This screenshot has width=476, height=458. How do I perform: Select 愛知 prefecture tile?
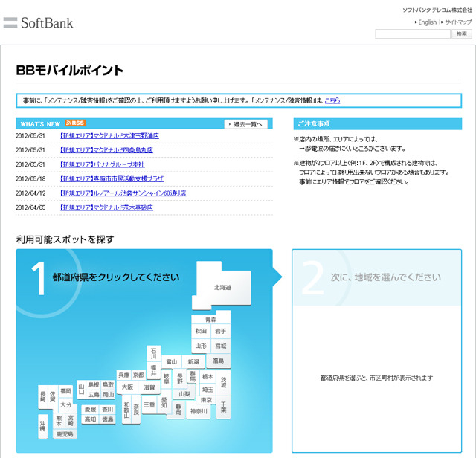[x=164, y=402]
